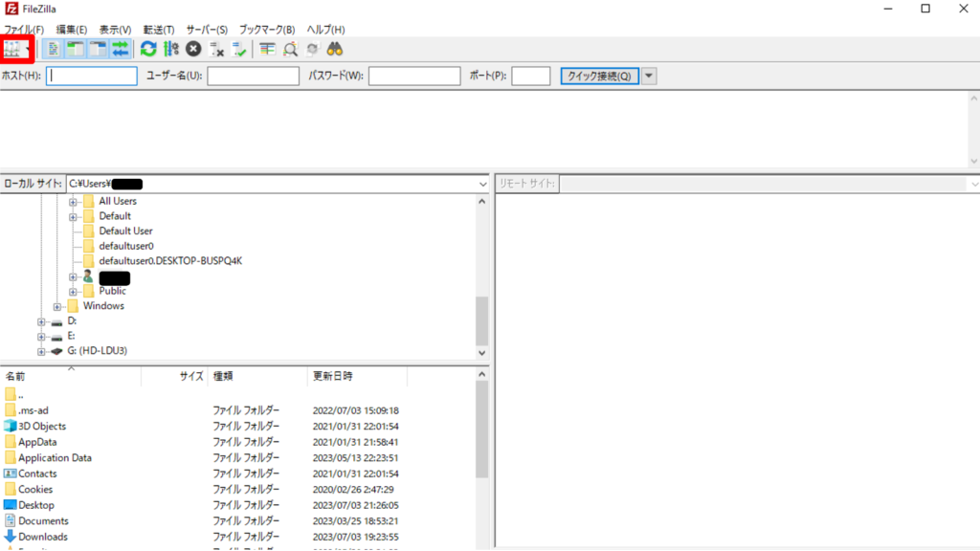980x551 pixels.
Task: Open the サーバー(S) menu
Action: pos(207,30)
